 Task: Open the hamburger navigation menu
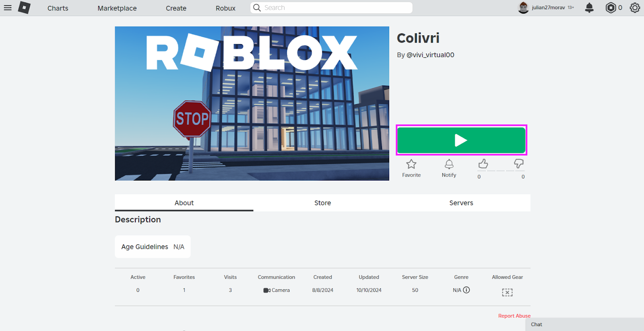8,8
